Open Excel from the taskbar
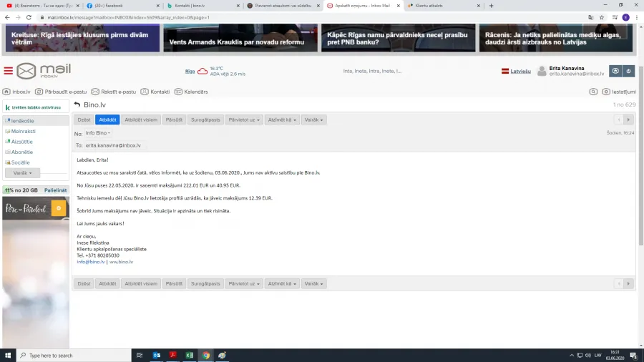644x362 pixels. [x=190, y=356]
